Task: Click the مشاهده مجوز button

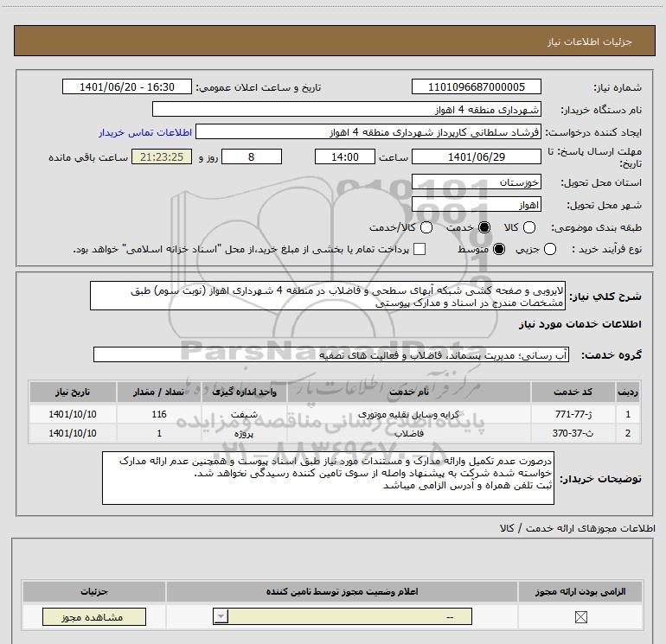Action: tap(94, 617)
